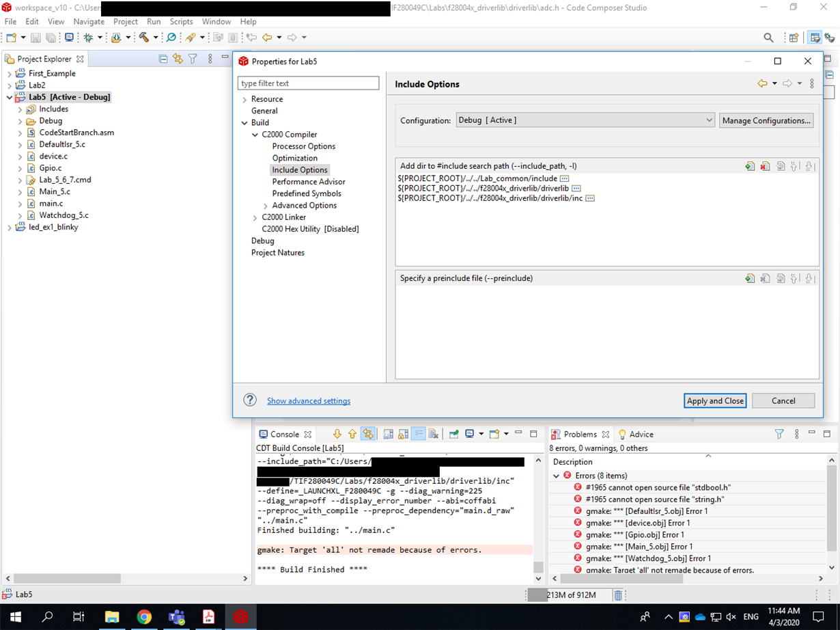Open the Configuration dropdown (Debug [Active])

[x=585, y=120]
